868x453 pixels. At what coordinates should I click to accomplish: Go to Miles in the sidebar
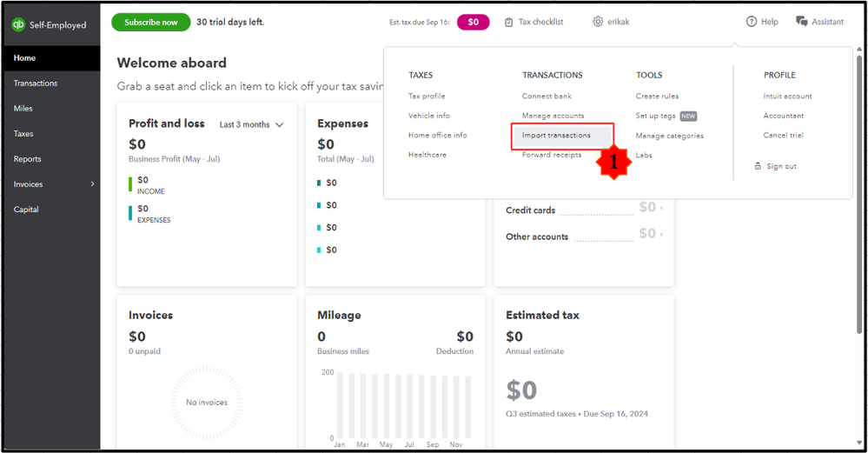23,109
